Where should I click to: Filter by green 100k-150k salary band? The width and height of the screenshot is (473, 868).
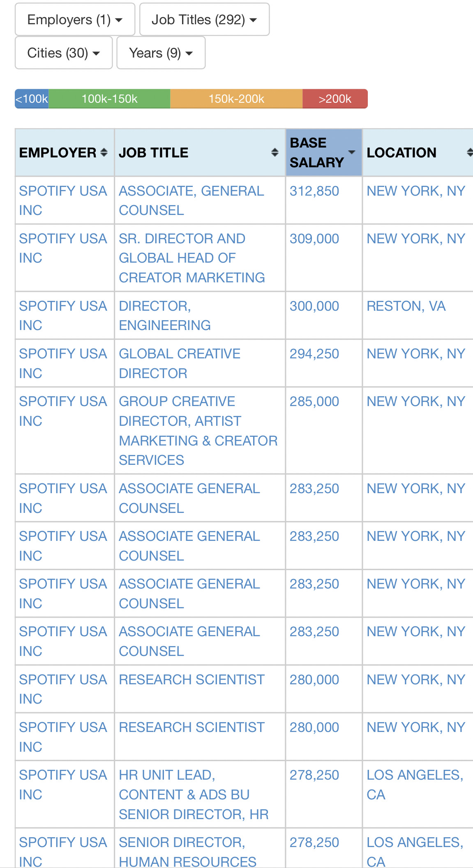[109, 99]
